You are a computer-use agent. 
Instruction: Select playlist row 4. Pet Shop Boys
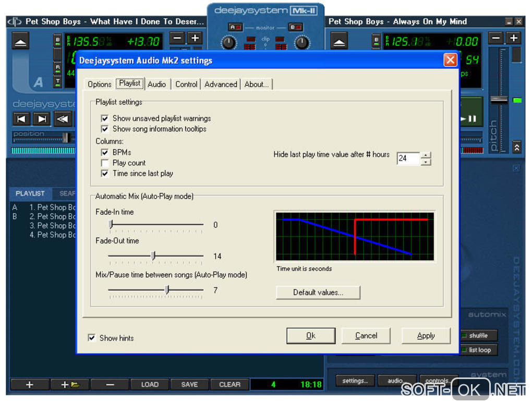pos(43,235)
